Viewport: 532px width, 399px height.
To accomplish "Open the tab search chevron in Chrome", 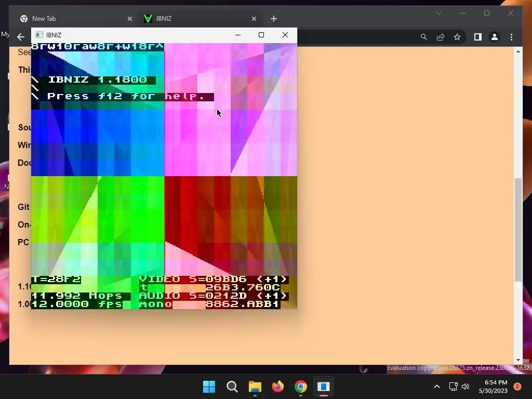I will tap(438, 13).
